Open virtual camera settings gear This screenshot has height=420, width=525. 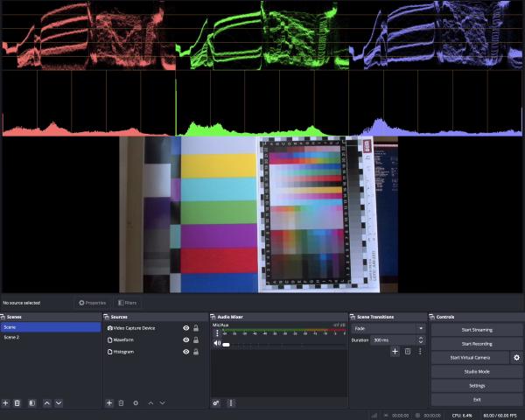click(x=516, y=358)
